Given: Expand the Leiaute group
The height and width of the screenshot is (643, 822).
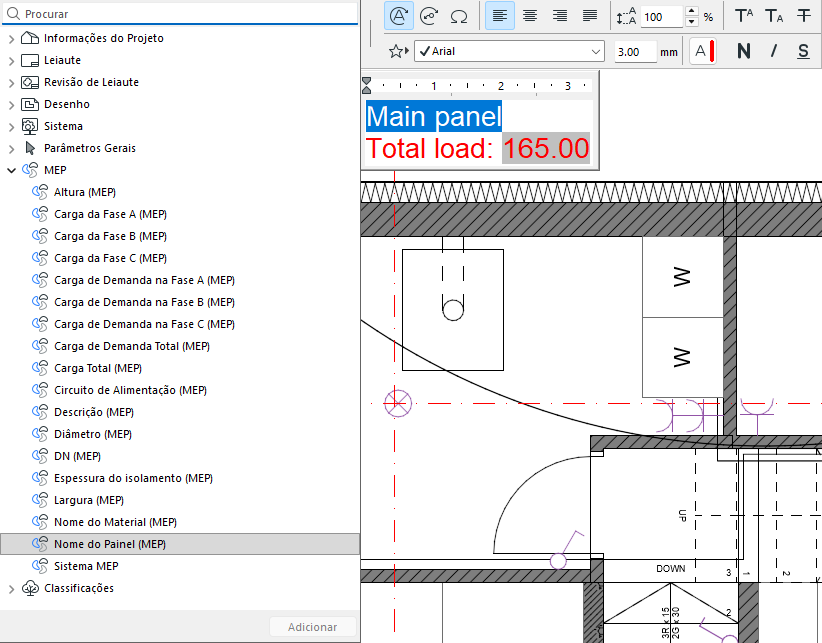Looking at the screenshot, I should (11, 60).
